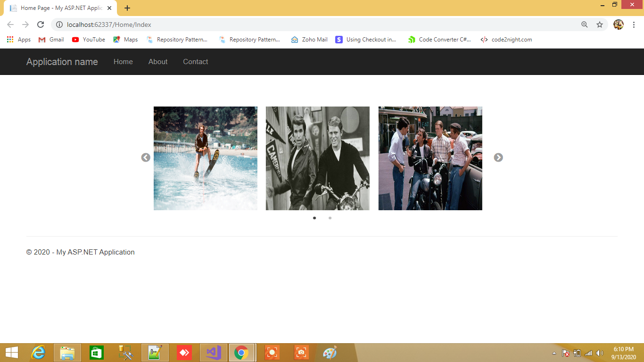Open the Action Center flag icon
644x362 pixels.
click(566, 353)
